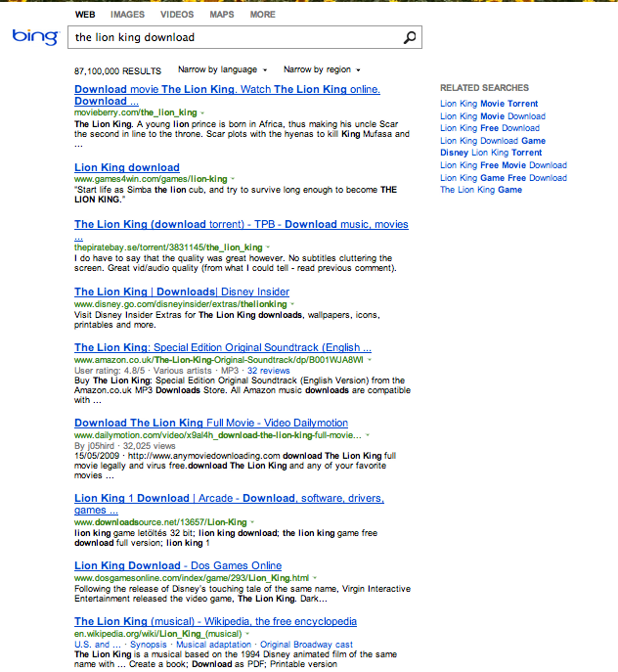Image resolution: width=618 pixels, height=672 pixels.
Task: Open 'Lion King 1 Download | Arcade' result
Action: coord(229,504)
